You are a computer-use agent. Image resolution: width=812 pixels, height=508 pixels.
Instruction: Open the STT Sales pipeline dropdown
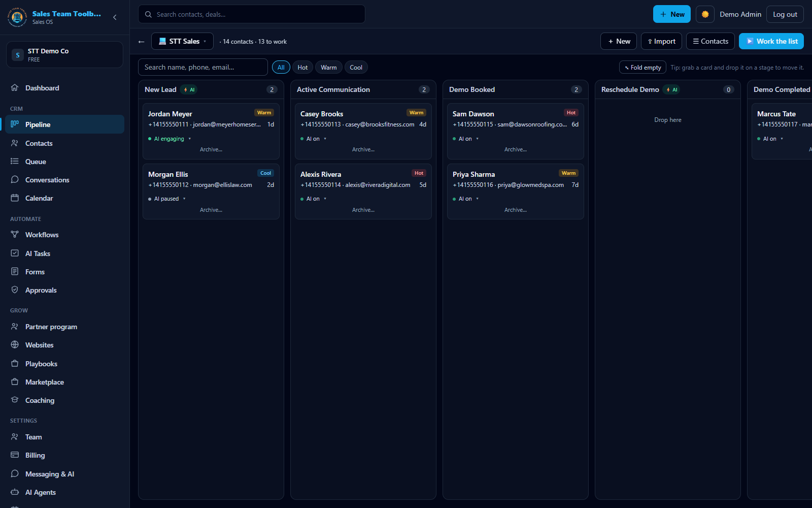coord(182,41)
